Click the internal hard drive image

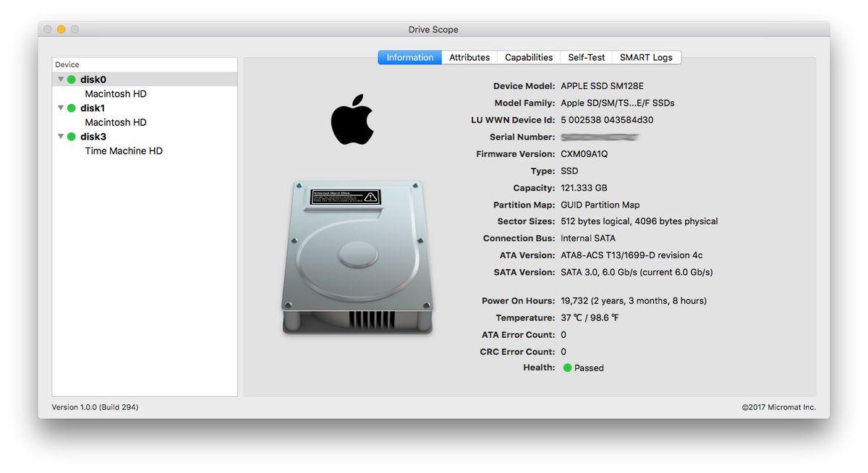pyautogui.click(x=357, y=257)
